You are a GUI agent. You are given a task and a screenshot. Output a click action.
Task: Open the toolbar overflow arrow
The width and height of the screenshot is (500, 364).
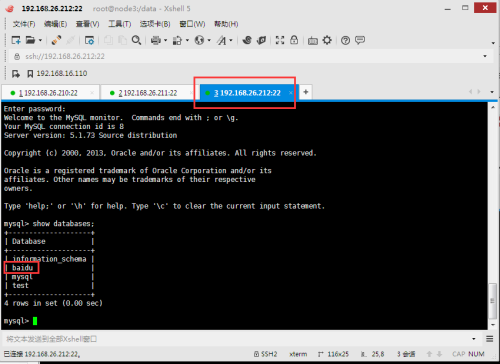pyautogui.click(x=493, y=43)
